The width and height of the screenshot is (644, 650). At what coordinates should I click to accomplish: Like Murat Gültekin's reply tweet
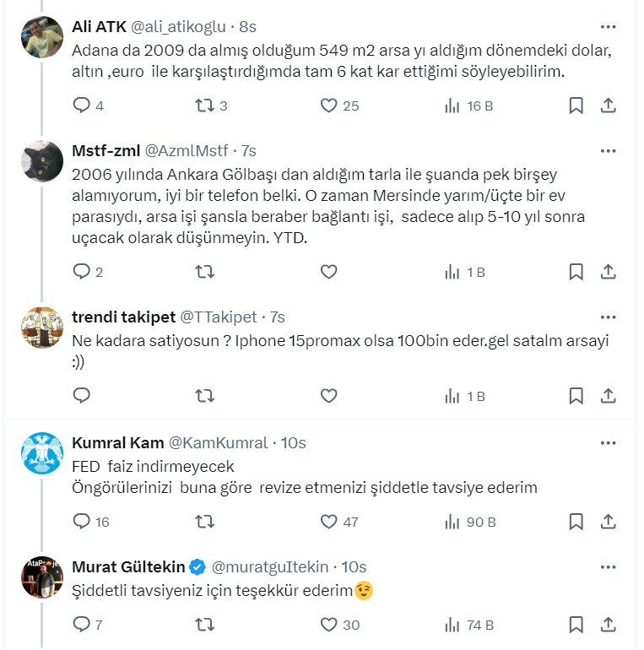click(329, 625)
